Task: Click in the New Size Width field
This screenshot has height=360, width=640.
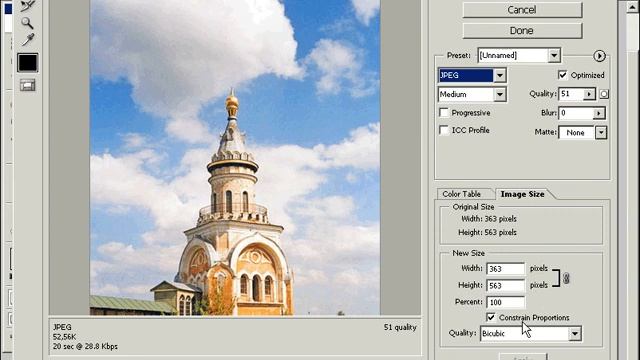Action: (506, 269)
